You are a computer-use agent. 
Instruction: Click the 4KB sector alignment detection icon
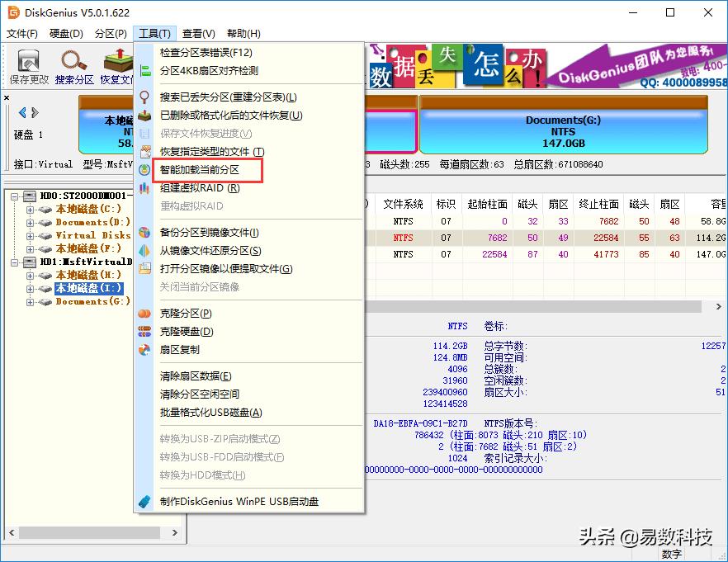[x=144, y=71]
